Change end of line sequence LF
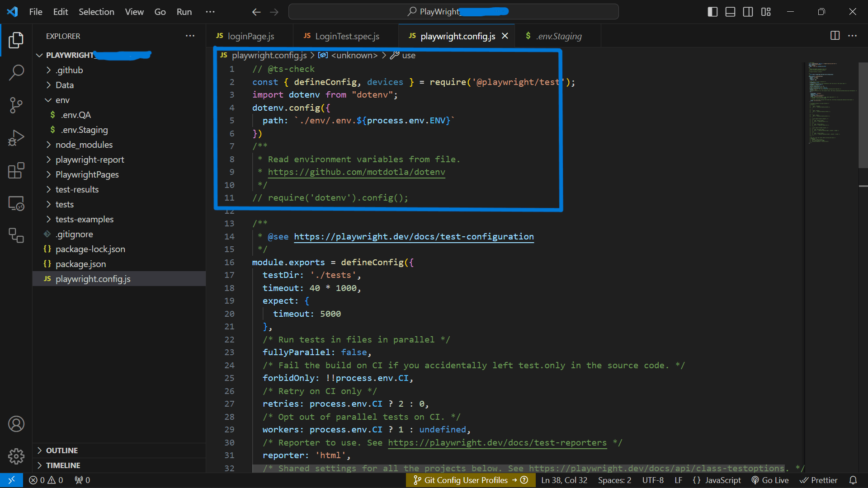This screenshot has height=488, width=868. click(x=678, y=480)
